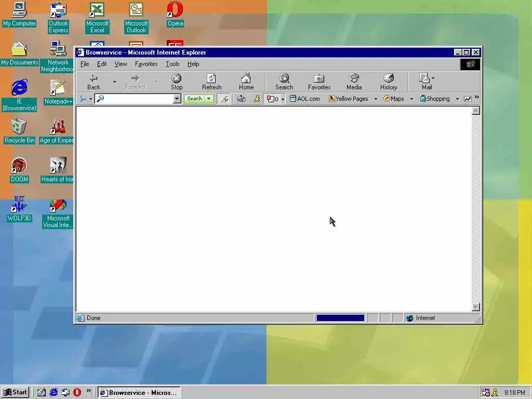Screen dimensions: 532x399
Task: Launch Internet Explorer from the Quick Launch bar
Action: click(54, 393)
